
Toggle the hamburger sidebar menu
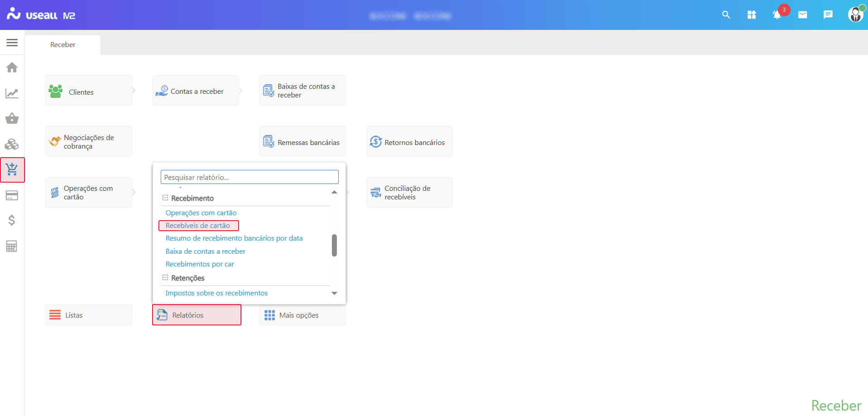coord(12,43)
